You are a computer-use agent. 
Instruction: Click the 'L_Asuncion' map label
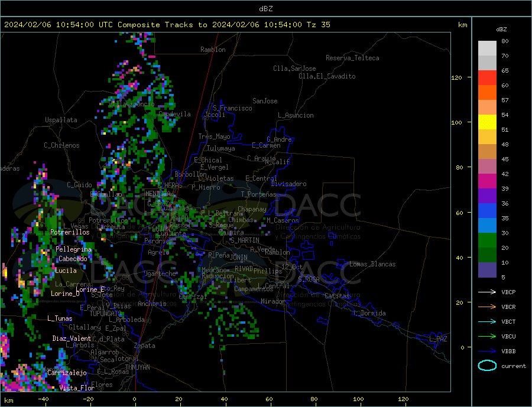[296, 115]
